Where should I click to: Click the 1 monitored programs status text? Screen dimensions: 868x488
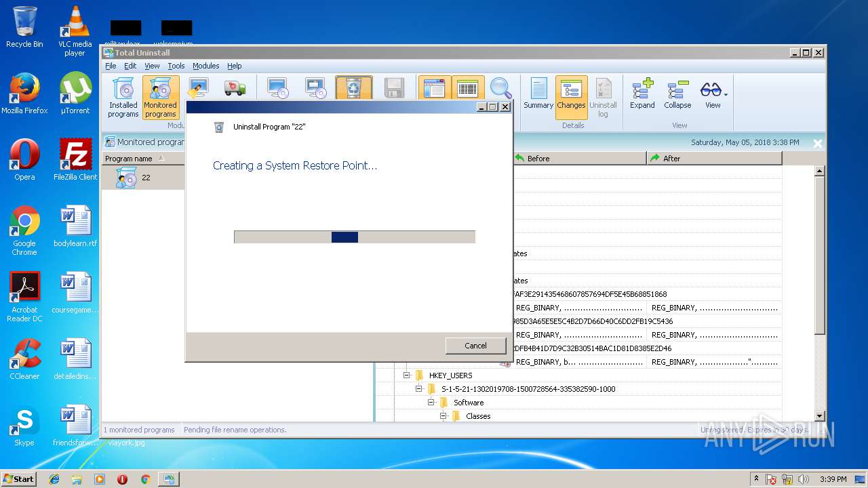[139, 430]
